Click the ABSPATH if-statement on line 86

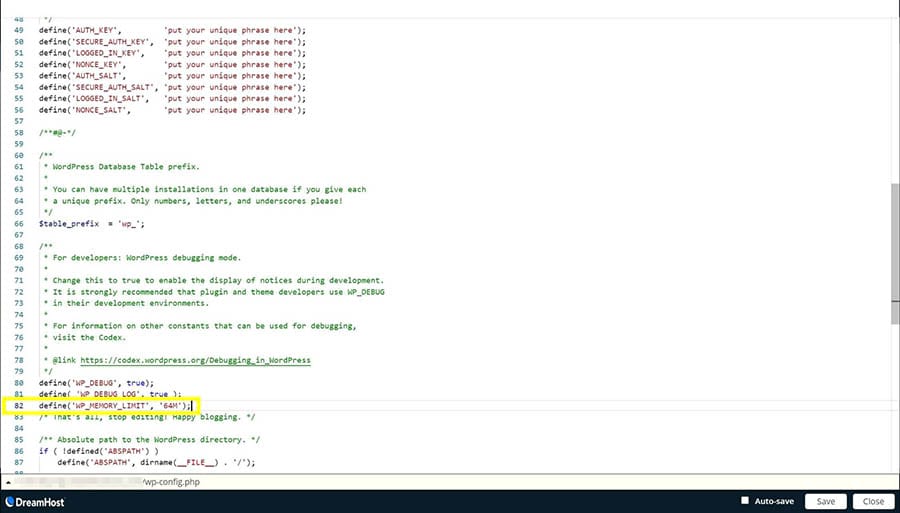[105, 451]
